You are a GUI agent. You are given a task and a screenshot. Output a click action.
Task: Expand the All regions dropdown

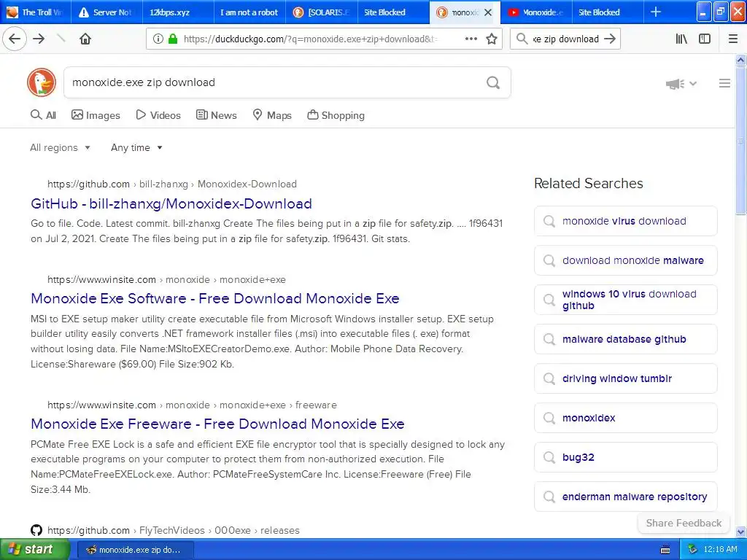[x=60, y=147]
